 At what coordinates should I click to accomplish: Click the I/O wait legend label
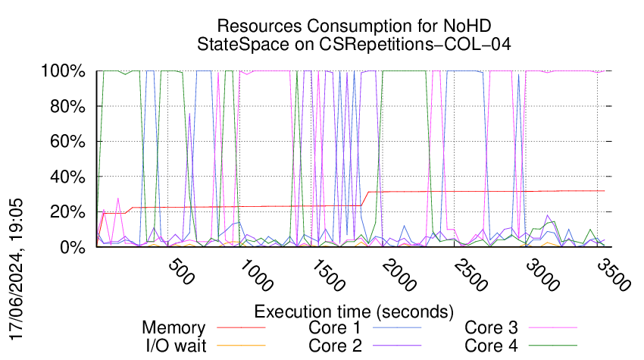[176, 346]
